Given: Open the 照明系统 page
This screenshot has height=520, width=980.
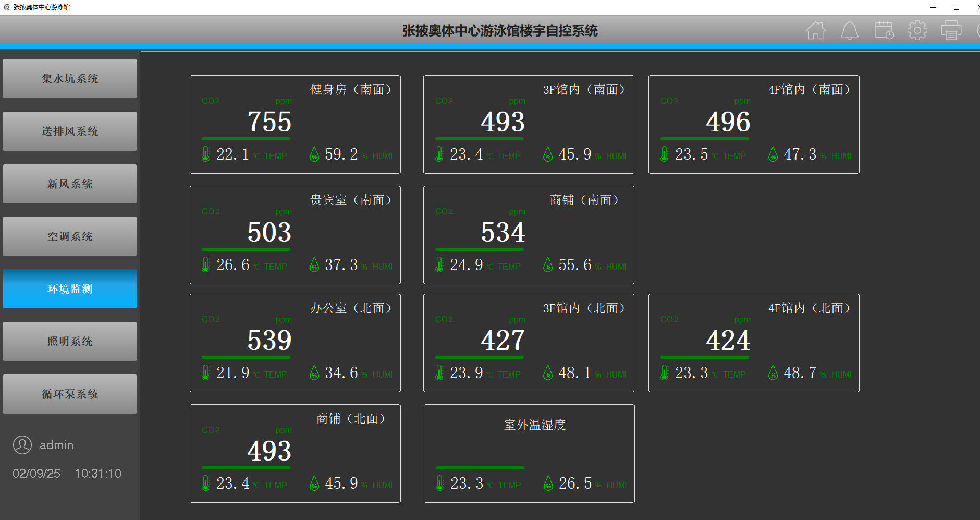Looking at the screenshot, I should point(70,342).
